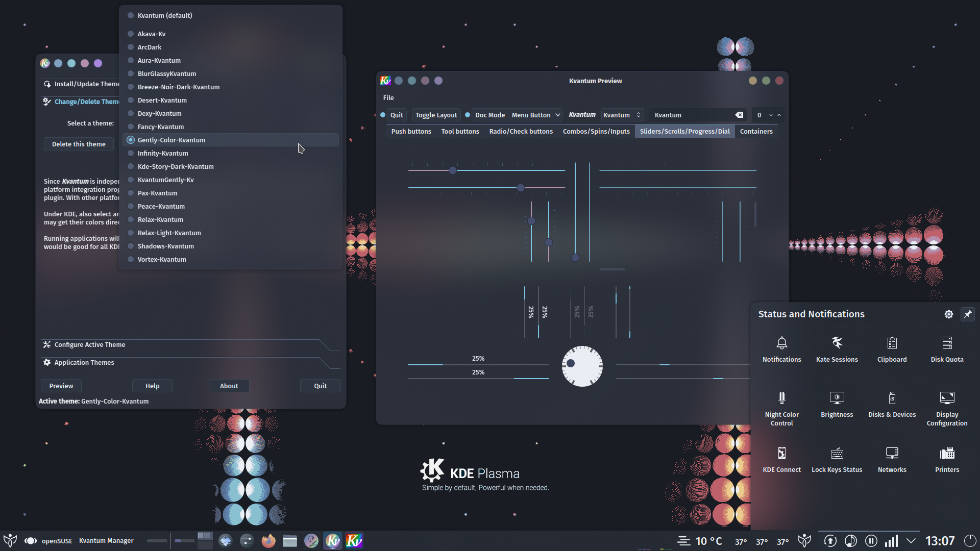980x551 pixels.
Task: Switch to Kvantum Manager taskbar entry
Action: [332, 541]
